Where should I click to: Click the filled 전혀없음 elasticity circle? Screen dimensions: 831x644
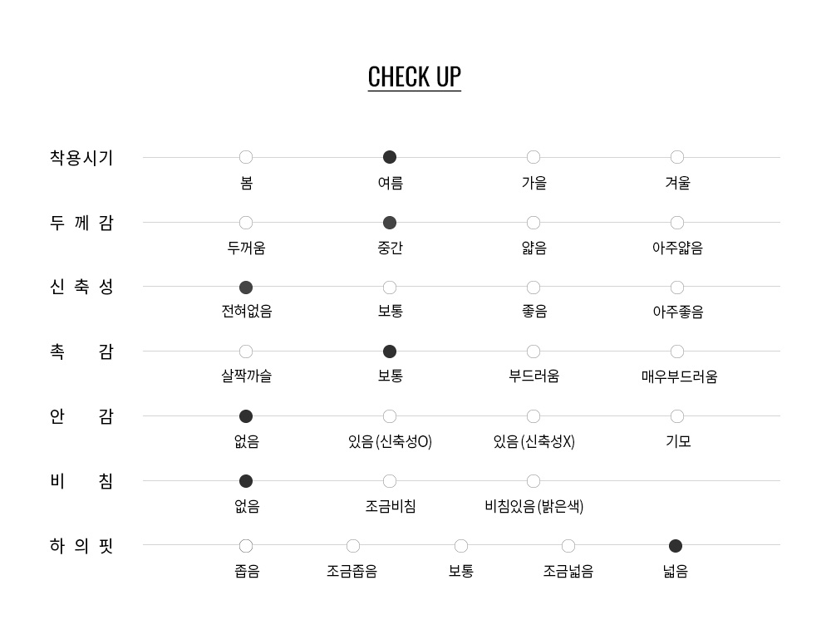pos(246,288)
